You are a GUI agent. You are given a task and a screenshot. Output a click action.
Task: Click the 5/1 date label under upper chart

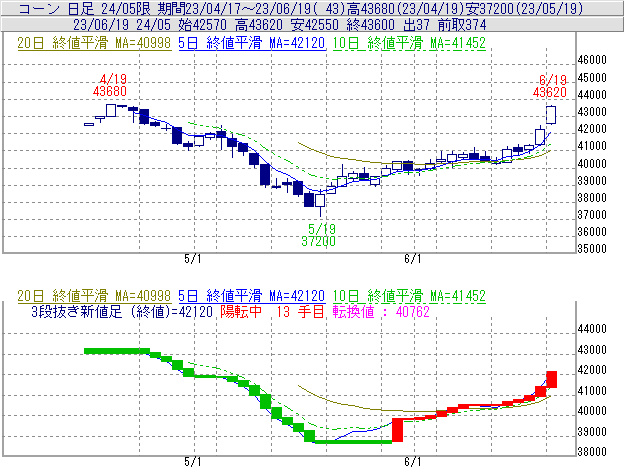pos(193,259)
